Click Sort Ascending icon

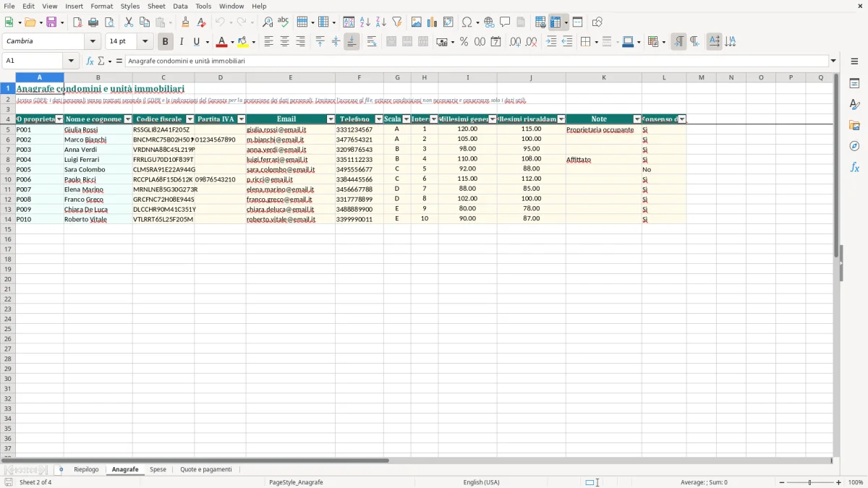coord(365,22)
